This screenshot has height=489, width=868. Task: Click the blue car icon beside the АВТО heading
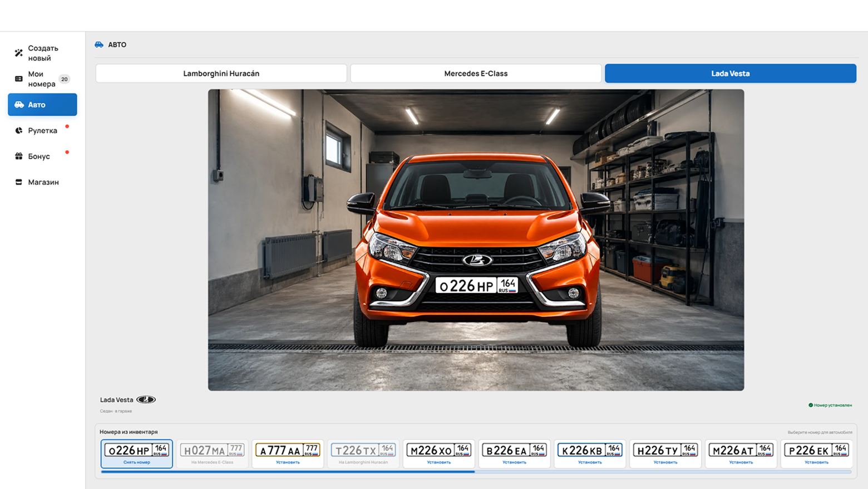pyautogui.click(x=99, y=45)
